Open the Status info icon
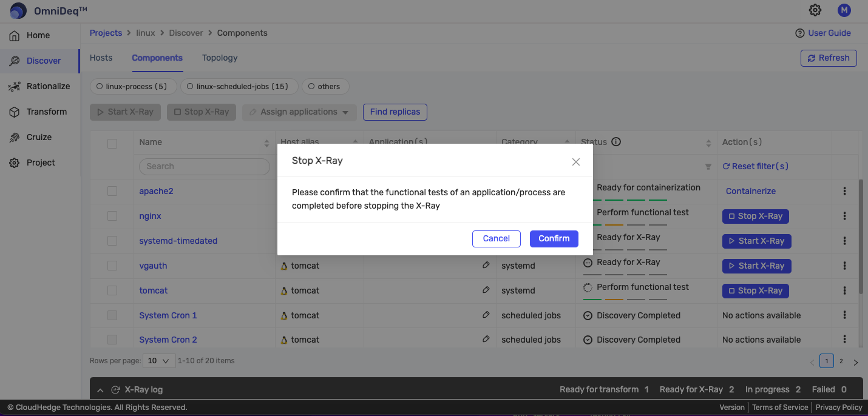868x416 pixels. click(616, 142)
